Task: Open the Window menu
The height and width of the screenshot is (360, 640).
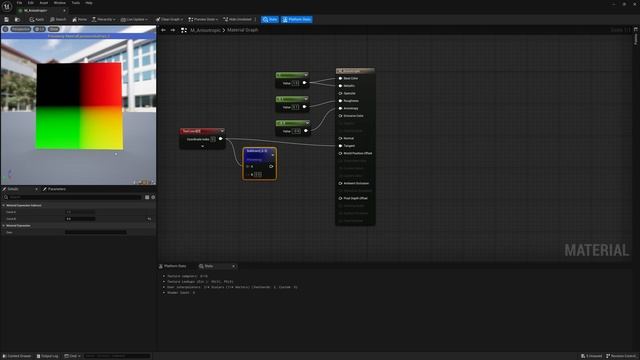Action: coord(60,3)
